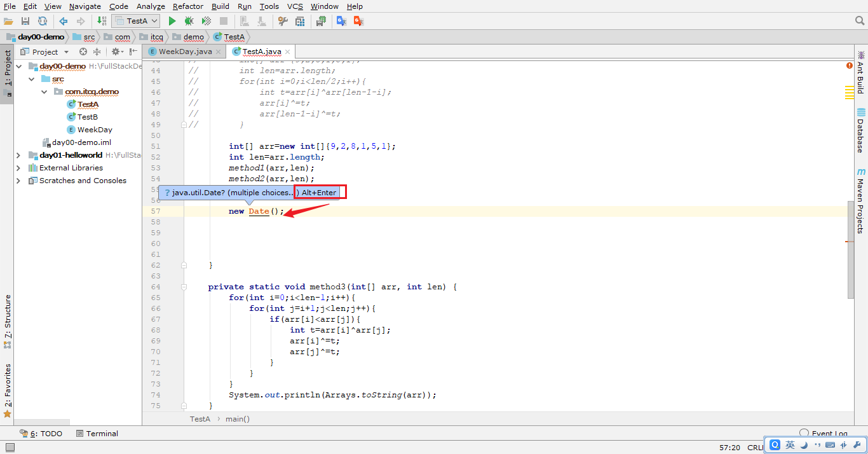
Task: Click the IME English mode indicator
Action: [790, 445]
